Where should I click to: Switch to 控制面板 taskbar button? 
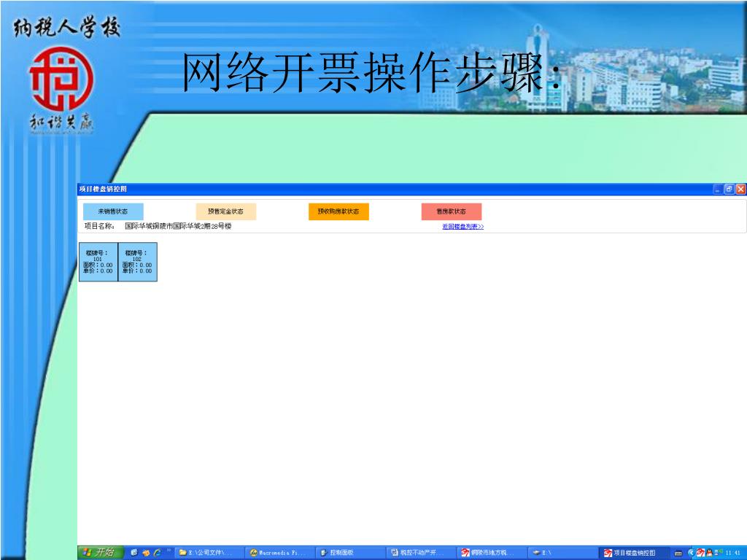[351, 553]
